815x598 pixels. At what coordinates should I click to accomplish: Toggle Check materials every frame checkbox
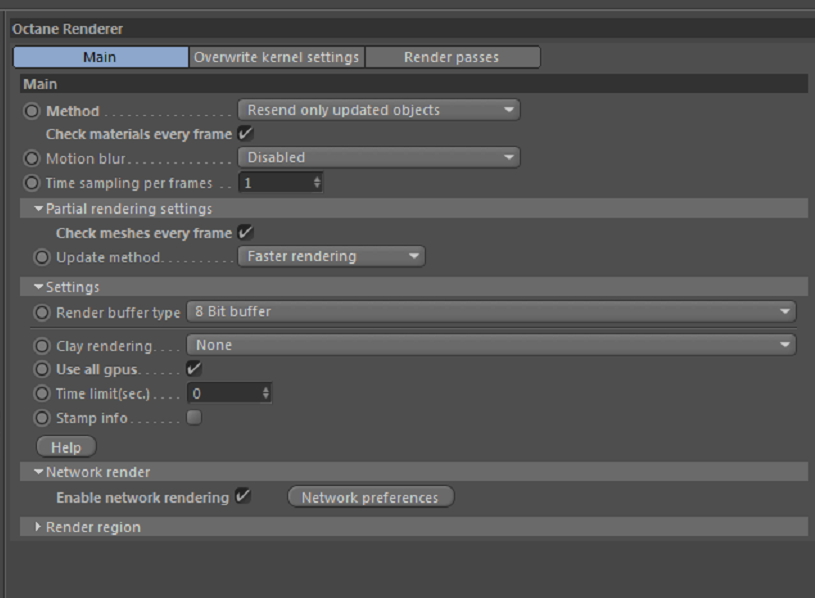245,134
